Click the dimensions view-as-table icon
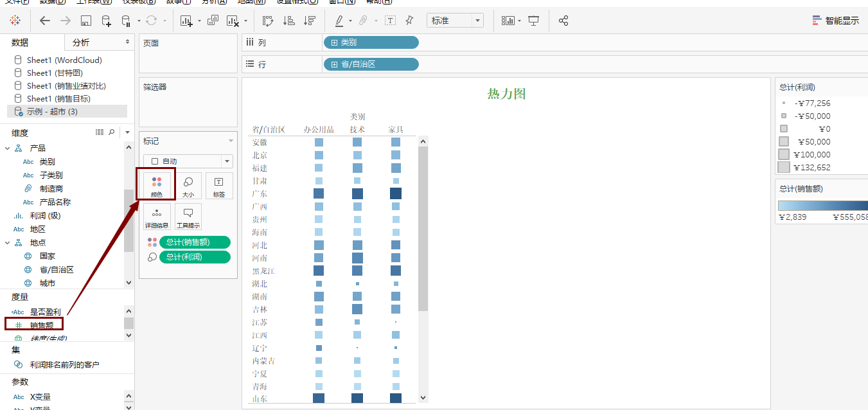Screen dimensions: 868x410 [100, 132]
